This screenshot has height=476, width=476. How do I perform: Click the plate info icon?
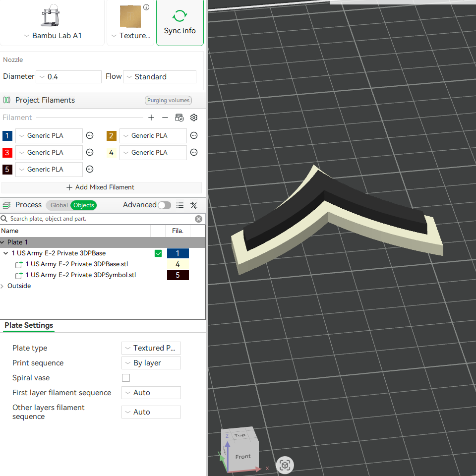[x=146, y=7]
